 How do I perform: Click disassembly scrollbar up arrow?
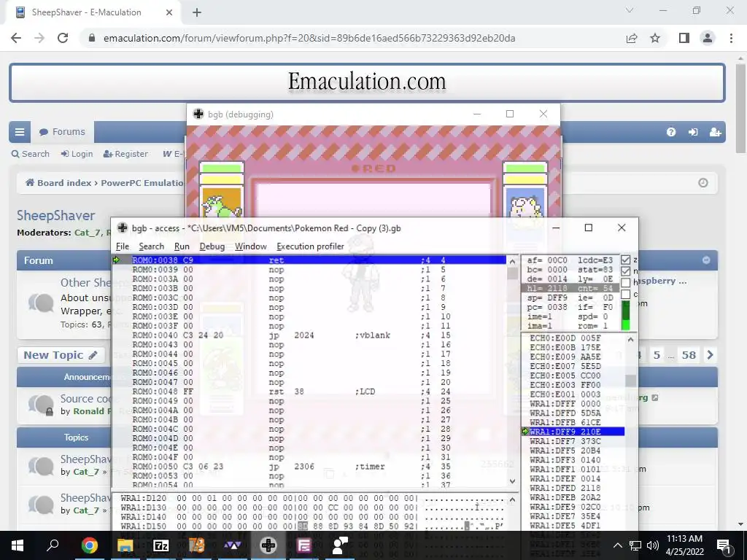click(x=513, y=261)
